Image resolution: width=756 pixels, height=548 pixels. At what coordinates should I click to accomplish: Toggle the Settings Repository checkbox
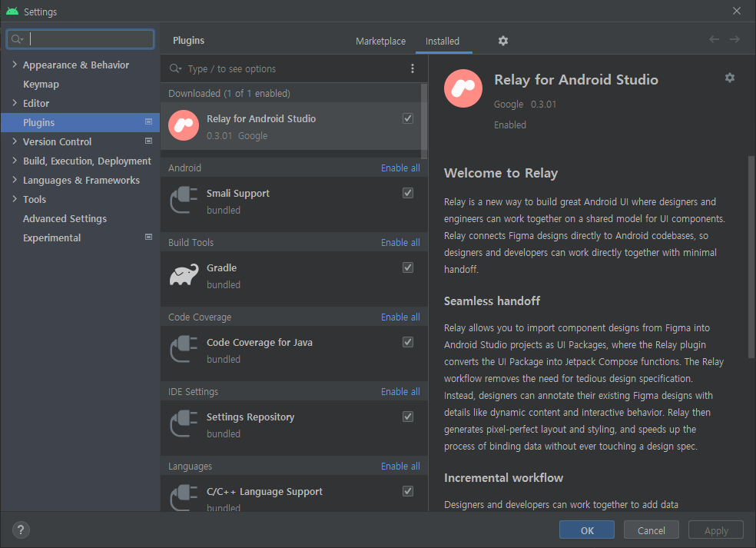coord(408,417)
